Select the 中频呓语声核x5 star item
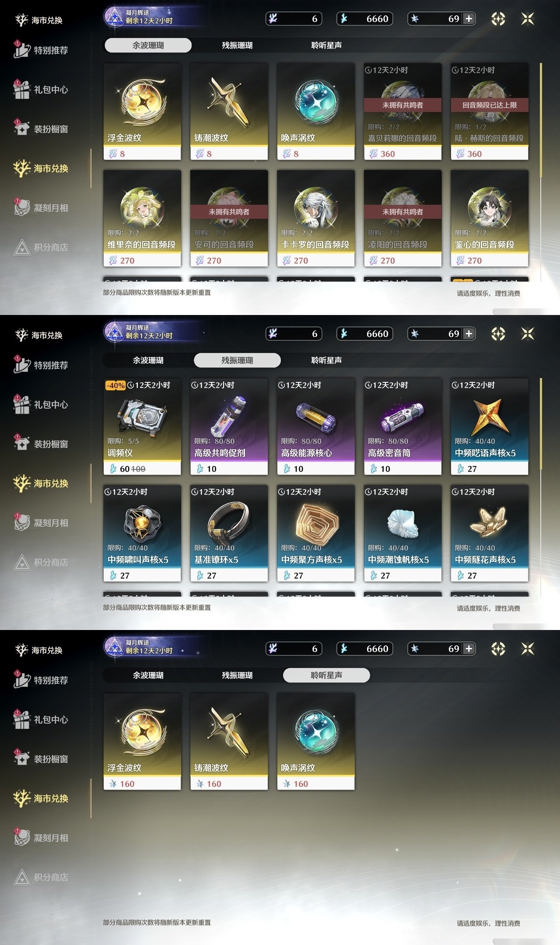Screen dimensions: 560x945 [x=490, y=427]
